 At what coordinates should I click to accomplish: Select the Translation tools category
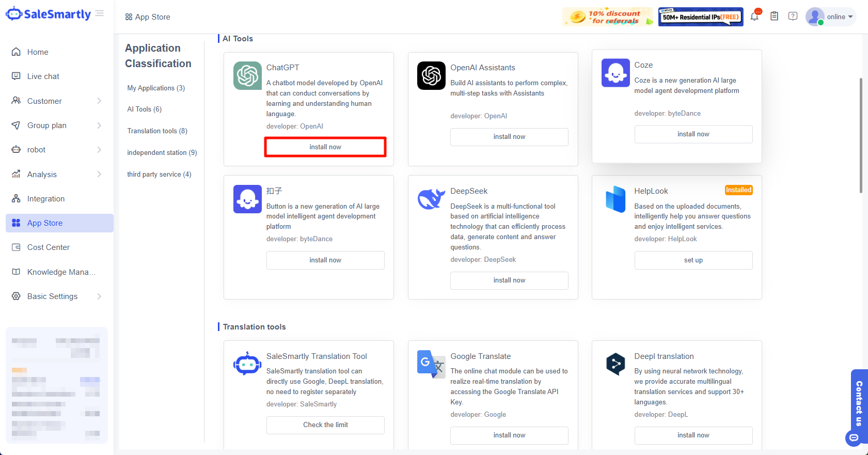(157, 131)
